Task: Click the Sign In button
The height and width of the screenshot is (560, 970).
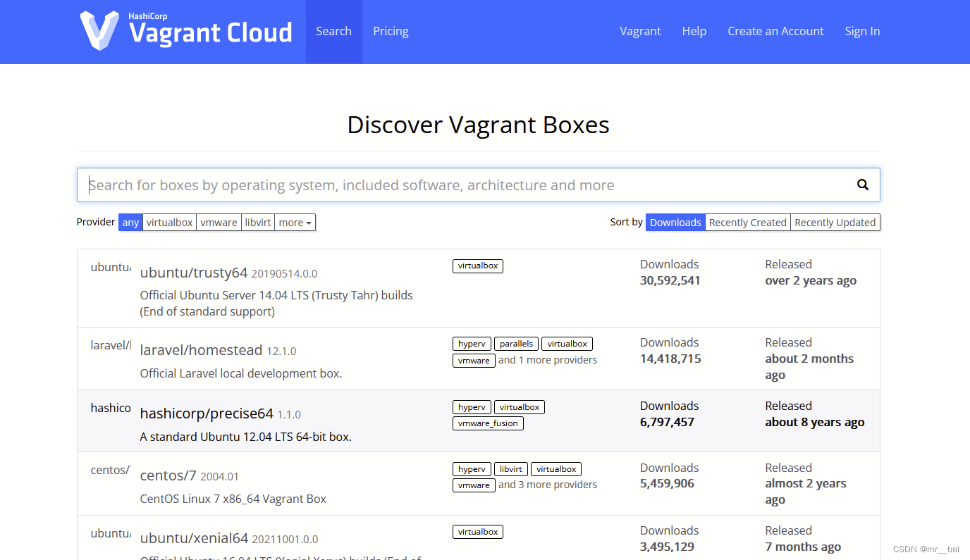Action: (862, 31)
